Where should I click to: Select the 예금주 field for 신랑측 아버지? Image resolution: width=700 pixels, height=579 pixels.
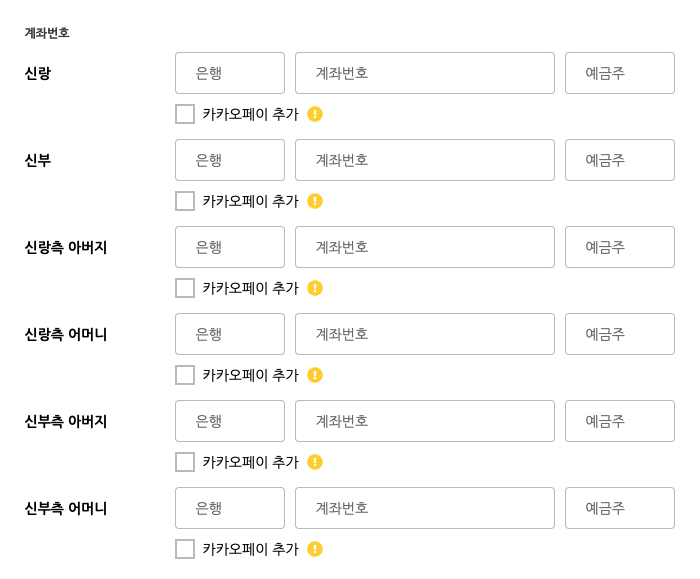click(x=620, y=247)
